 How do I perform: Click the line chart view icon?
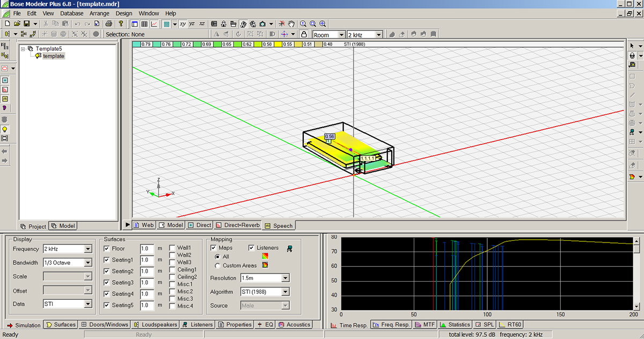pos(154,24)
